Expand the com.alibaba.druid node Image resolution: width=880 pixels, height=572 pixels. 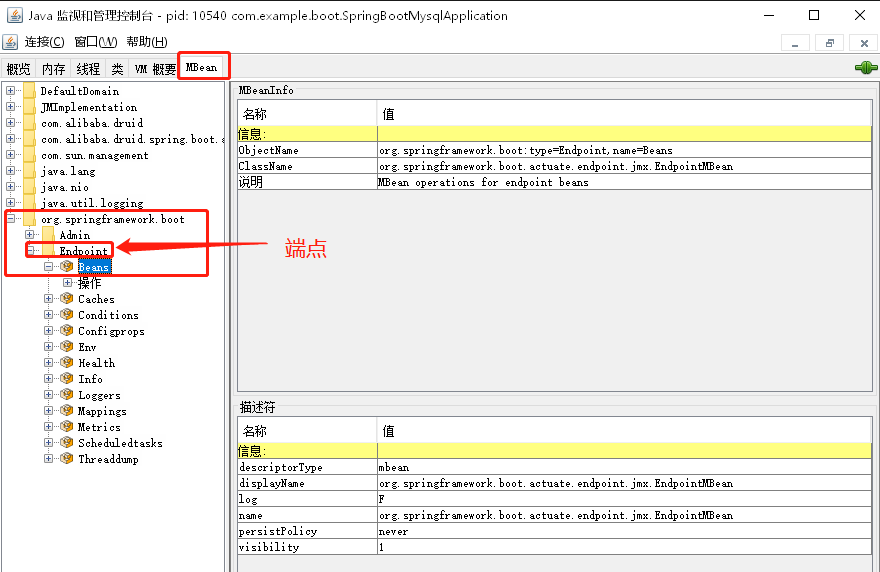click(x=11, y=122)
